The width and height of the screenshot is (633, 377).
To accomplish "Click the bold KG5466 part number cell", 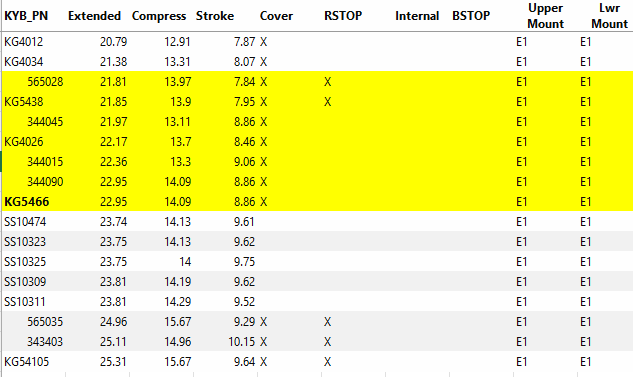I will tap(27, 202).
